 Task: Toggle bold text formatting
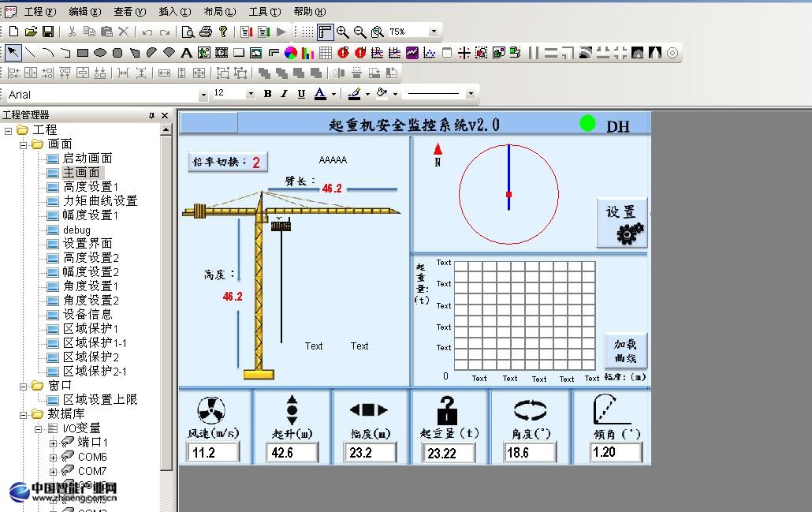267,94
